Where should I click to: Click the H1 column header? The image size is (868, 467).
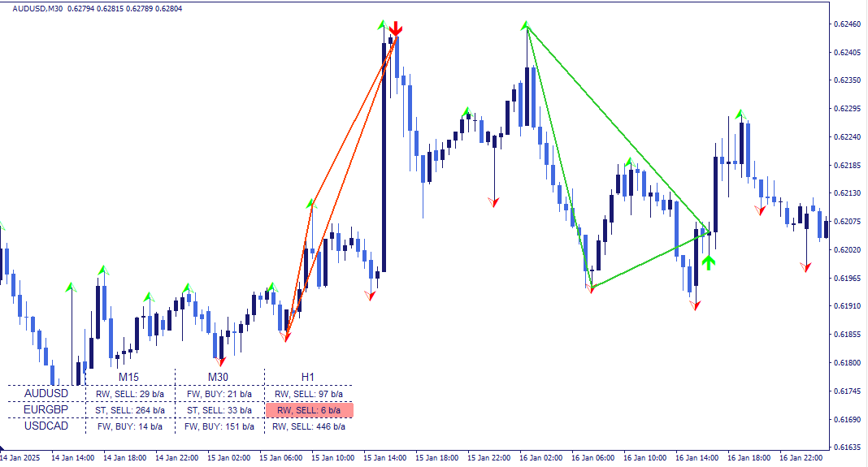click(x=308, y=377)
